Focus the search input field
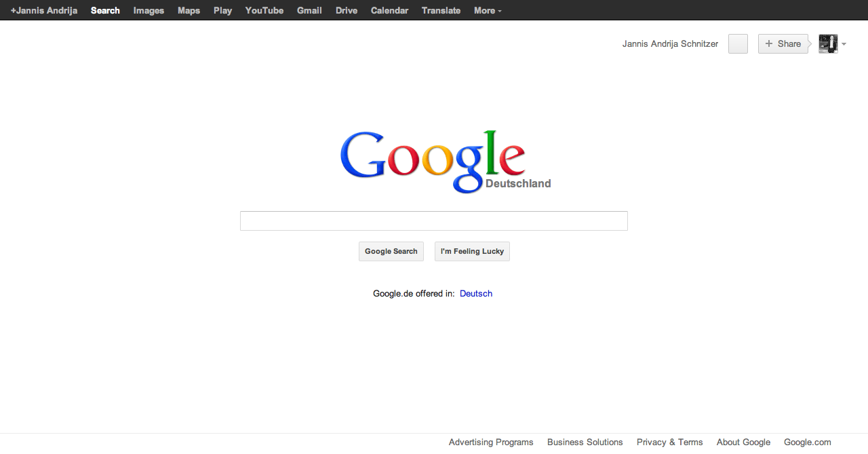868x454 pixels. (434, 221)
